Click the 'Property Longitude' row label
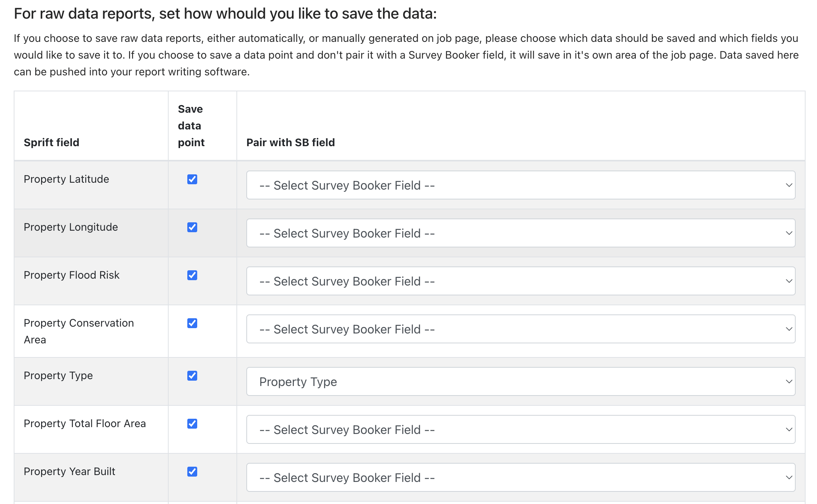This screenshot has width=817, height=504. 71,227
